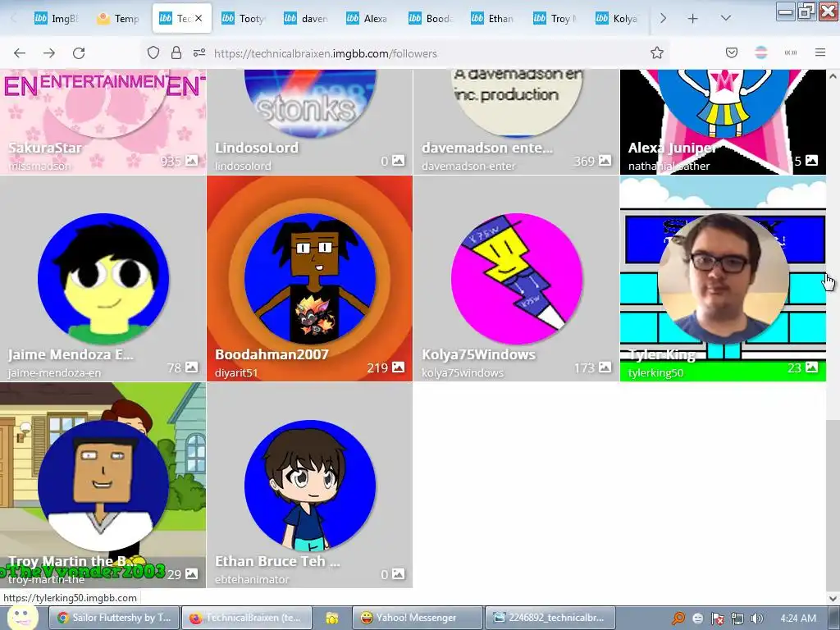Image resolution: width=840 pixels, height=630 pixels.
Task: Open the folder icon in taskbar
Action: coord(332,619)
